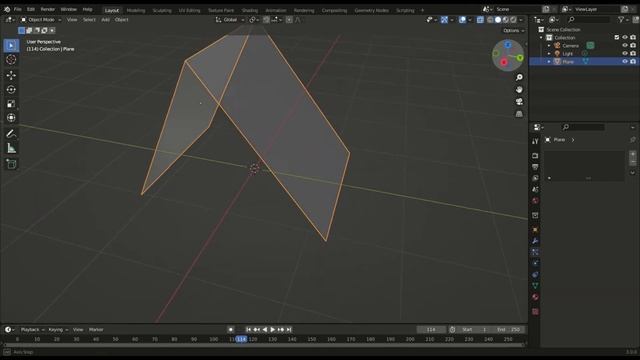The height and width of the screenshot is (360, 640).
Task: Switch perspective/orthographic via grid icon
Action: click(519, 114)
